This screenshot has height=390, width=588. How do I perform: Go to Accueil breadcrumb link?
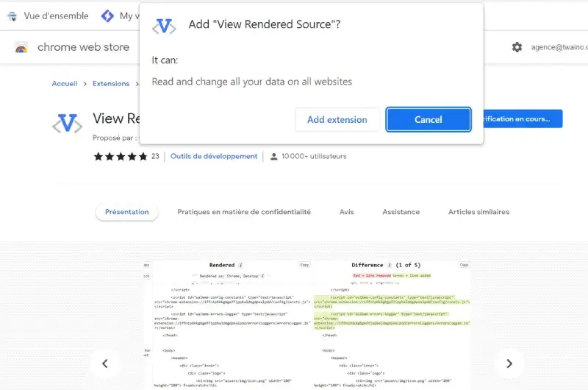coord(64,84)
